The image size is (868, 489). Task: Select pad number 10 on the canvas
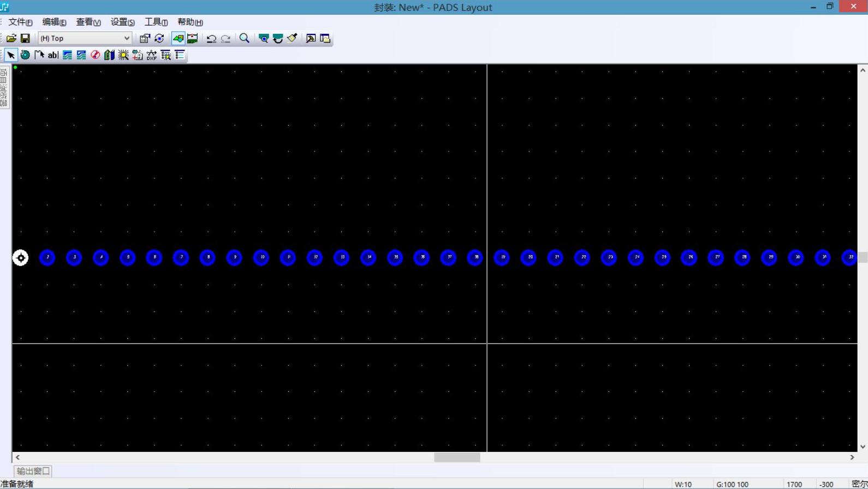click(x=261, y=257)
